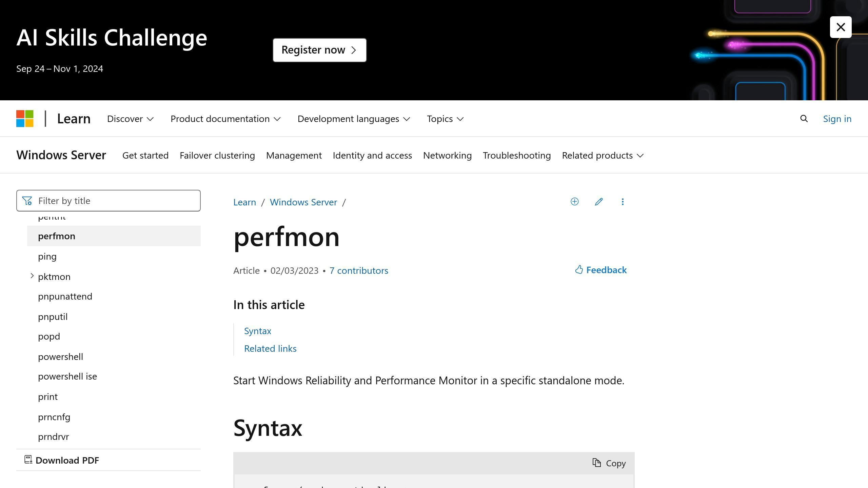Expand the pktmon tree item chevron
Screen dimensions: 868x488
32,276
